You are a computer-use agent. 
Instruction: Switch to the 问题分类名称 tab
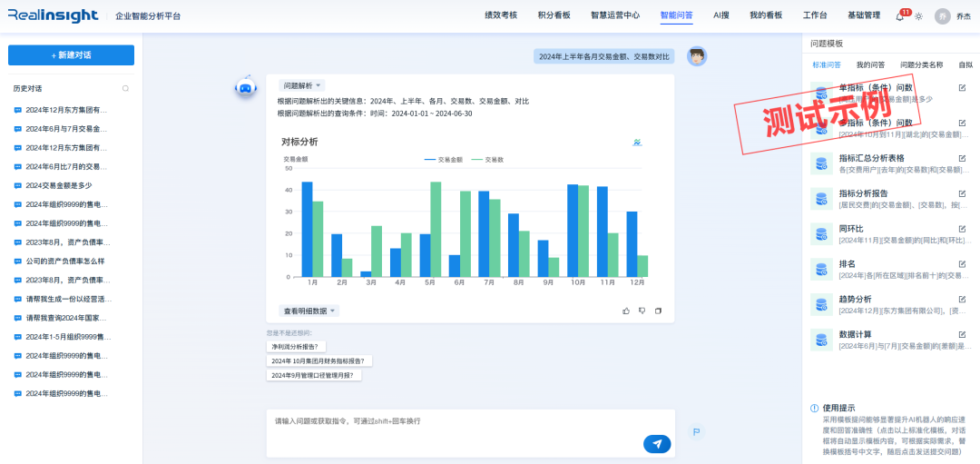[x=921, y=64]
